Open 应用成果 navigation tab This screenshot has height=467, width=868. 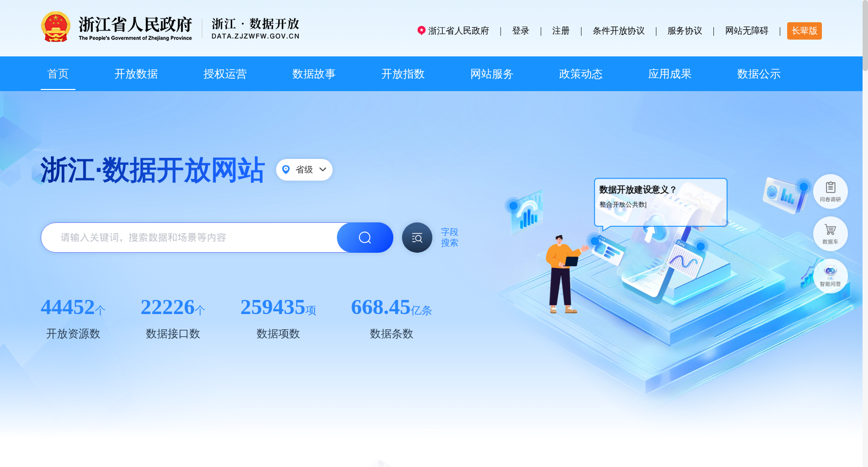pyautogui.click(x=670, y=74)
